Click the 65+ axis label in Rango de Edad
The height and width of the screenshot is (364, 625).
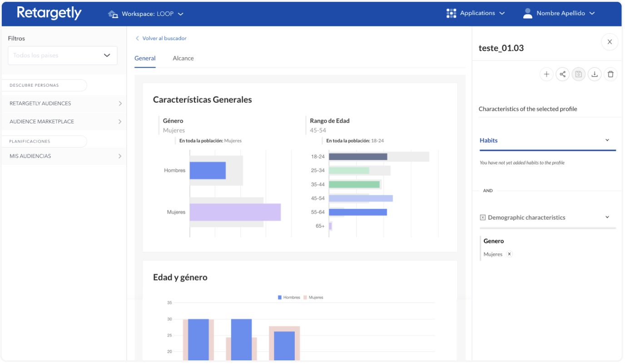click(320, 226)
